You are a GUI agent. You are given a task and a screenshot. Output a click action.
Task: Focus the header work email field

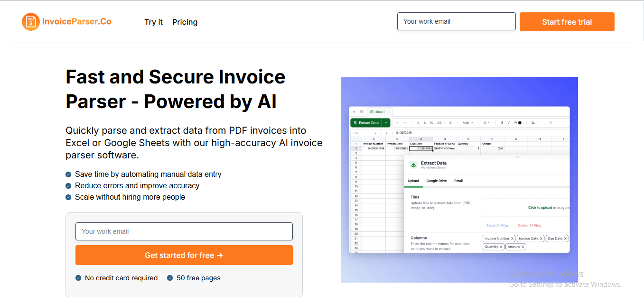(x=456, y=21)
